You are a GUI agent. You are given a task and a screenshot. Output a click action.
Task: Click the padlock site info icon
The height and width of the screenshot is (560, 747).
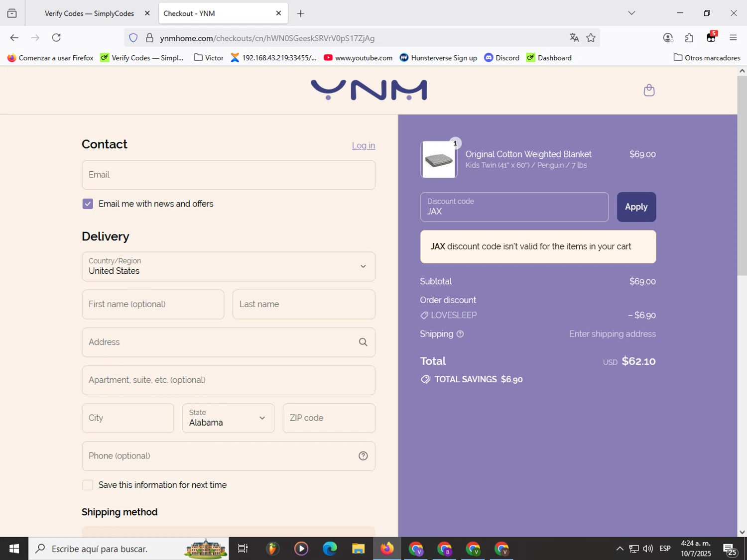click(x=149, y=38)
